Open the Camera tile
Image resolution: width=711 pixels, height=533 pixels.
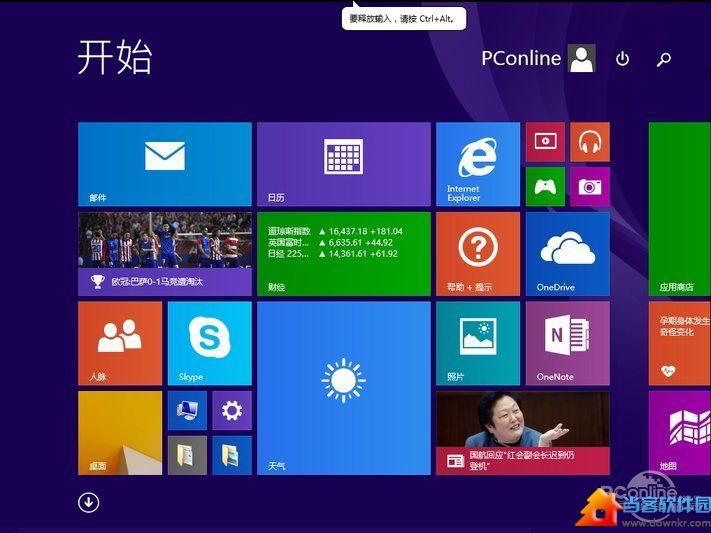(590, 186)
